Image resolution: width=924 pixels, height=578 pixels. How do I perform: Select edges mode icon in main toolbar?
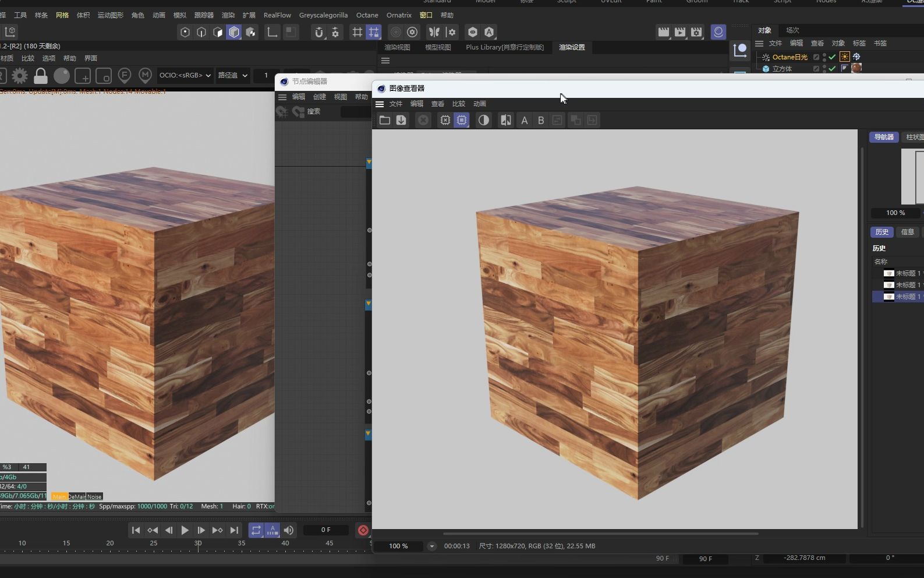pyautogui.click(x=201, y=32)
